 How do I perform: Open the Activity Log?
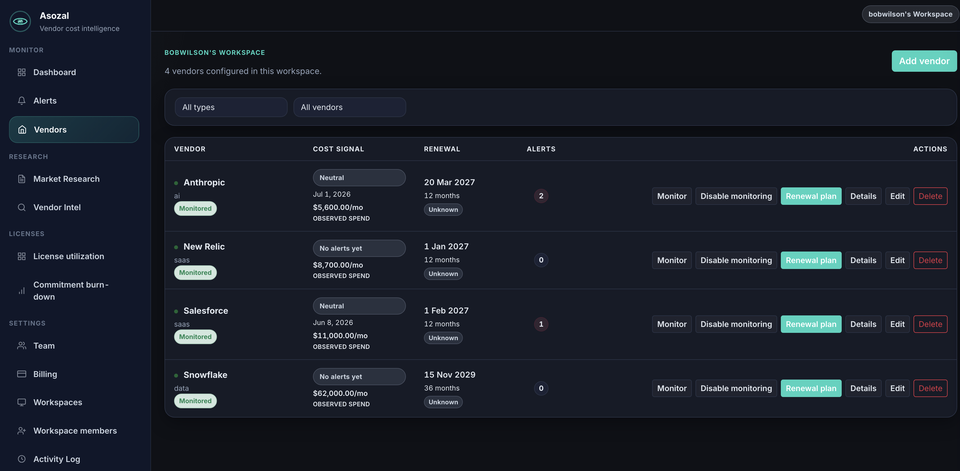coord(74,459)
